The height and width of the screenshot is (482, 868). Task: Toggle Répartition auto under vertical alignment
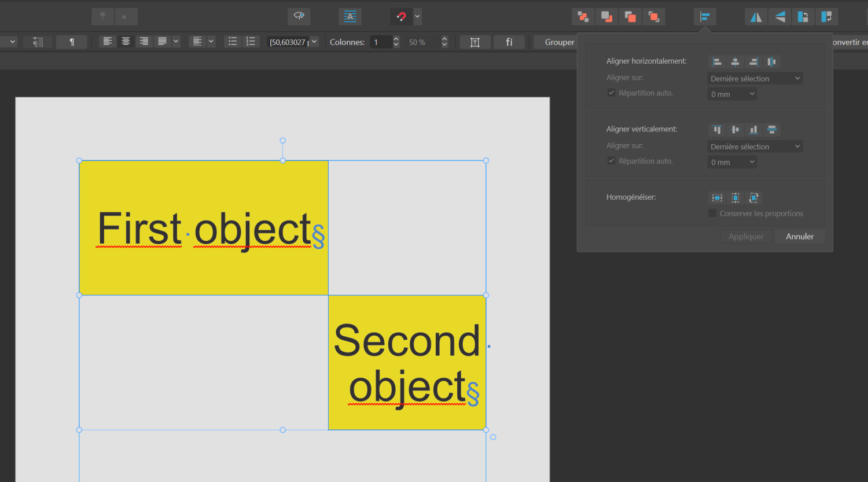click(611, 161)
